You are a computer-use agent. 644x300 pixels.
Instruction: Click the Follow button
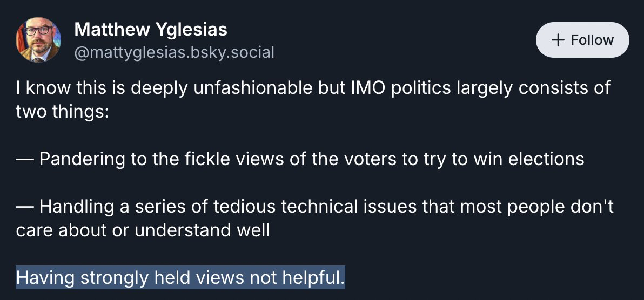[582, 40]
